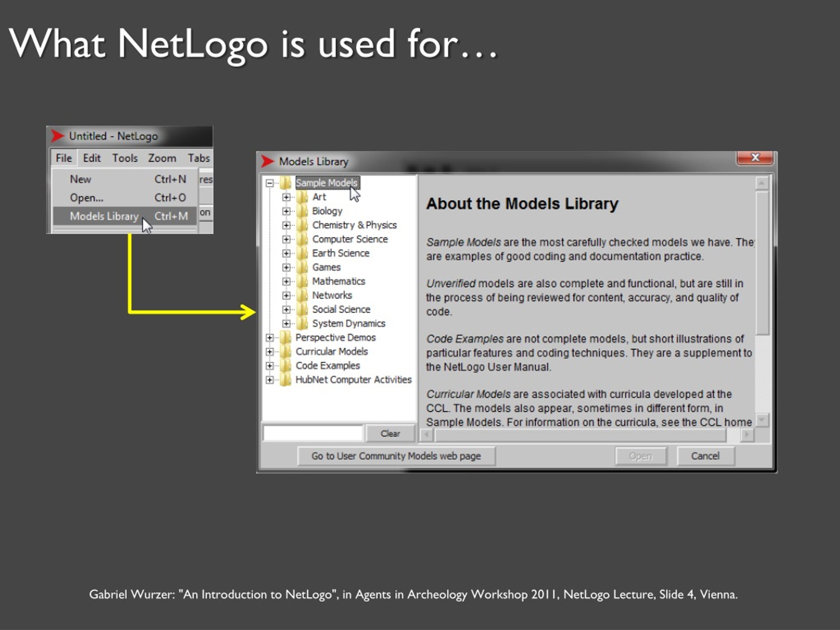The height and width of the screenshot is (630, 840).
Task: Expand the System Dynamics node
Action: click(x=286, y=324)
